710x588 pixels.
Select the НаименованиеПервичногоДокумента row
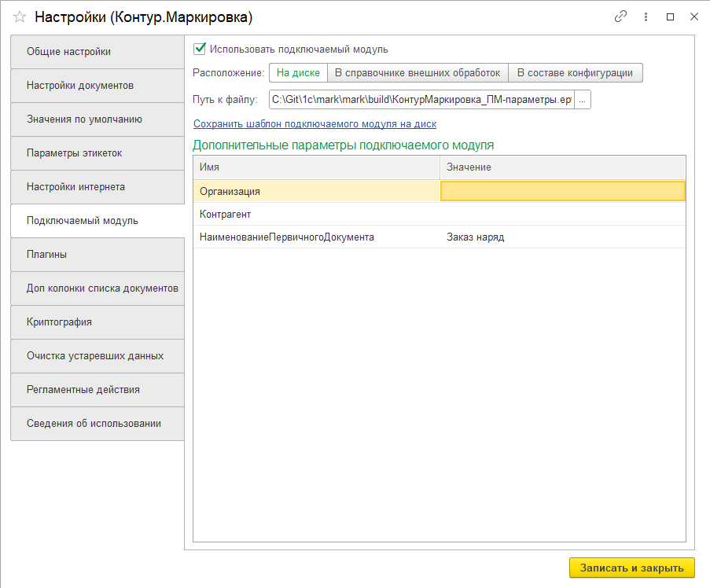pos(440,237)
